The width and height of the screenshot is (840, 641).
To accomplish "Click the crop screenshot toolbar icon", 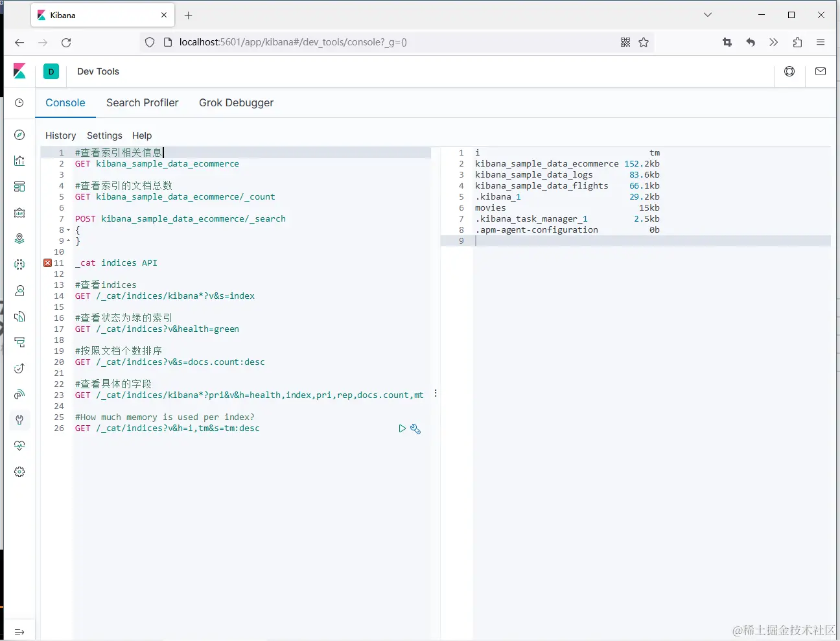I will [727, 42].
